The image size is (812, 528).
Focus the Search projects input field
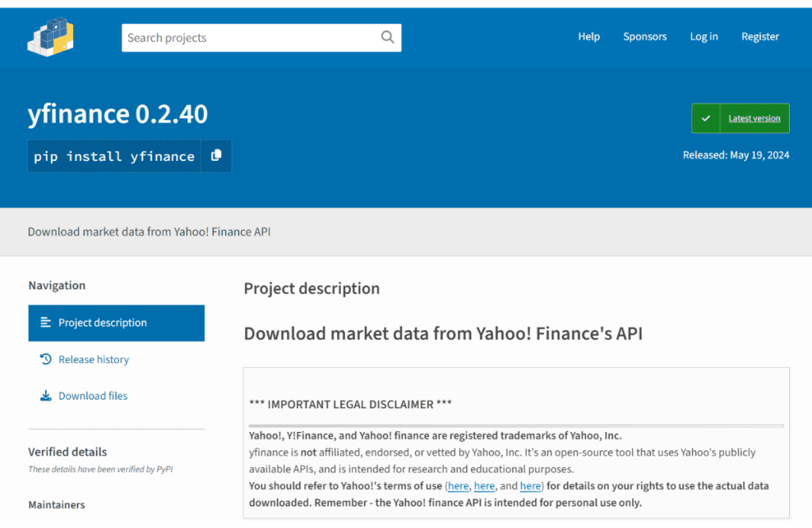pos(250,37)
